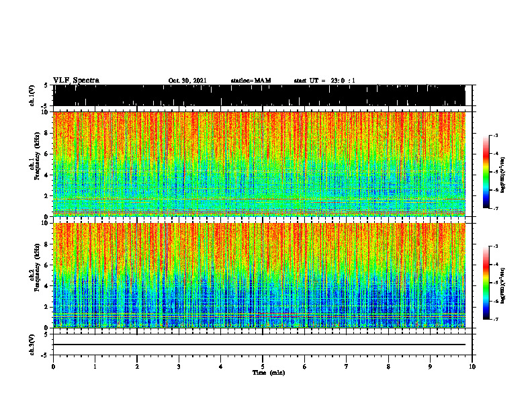Click the time axis tick label "6"
The height and width of the screenshot is (411, 532).
[305, 367]
